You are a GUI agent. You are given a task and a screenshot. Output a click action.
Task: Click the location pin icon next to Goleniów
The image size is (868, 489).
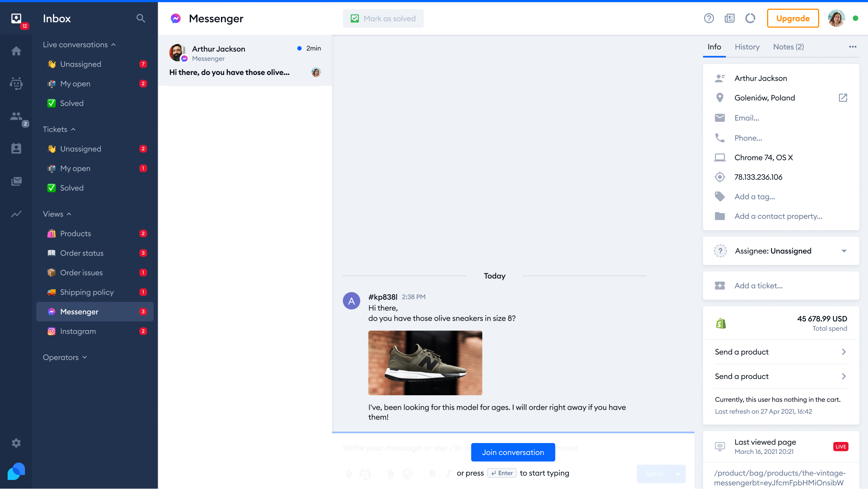(x=720, y=98)
